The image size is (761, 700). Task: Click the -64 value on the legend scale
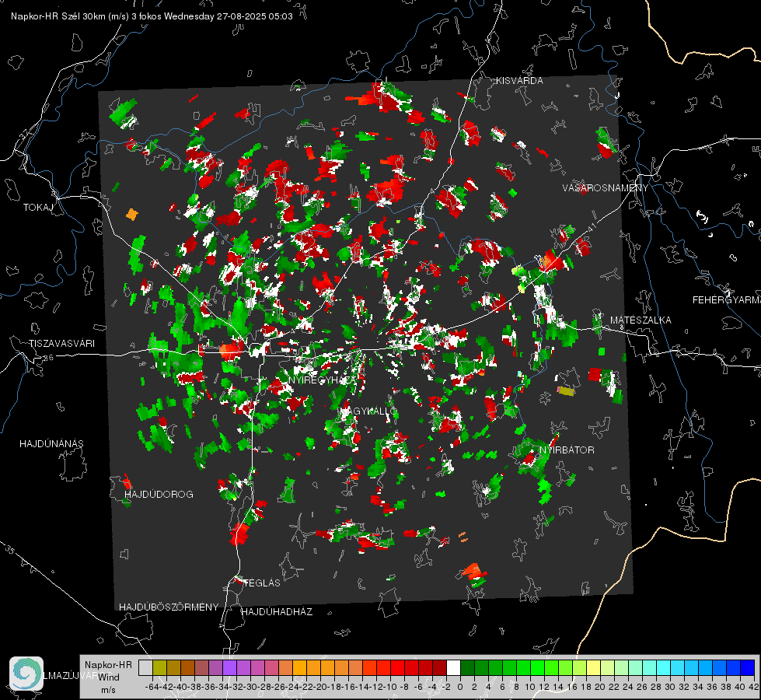(x=152, y=687)
